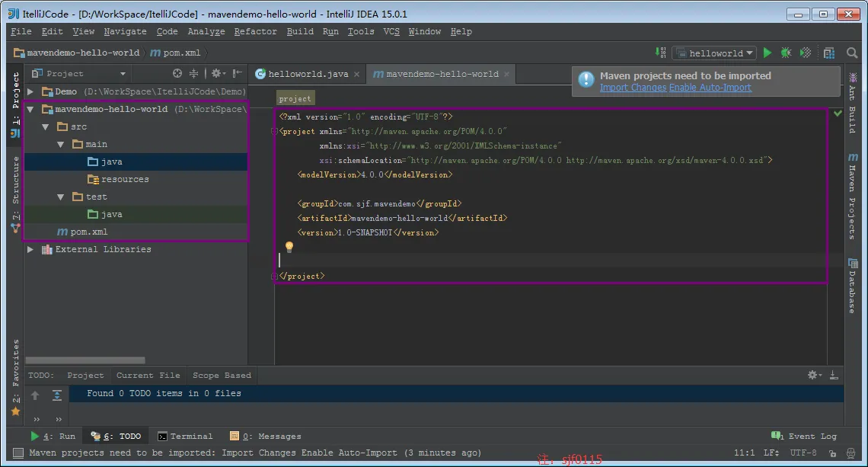
Task: Click UTF-8 encoding in status bar
Action: [x=803, y=453]
